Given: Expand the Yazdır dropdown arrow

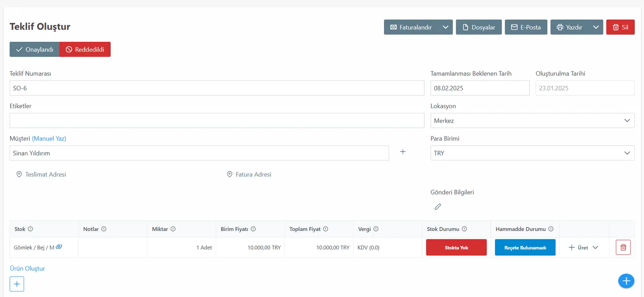Looking at the screenshot, I should coord(596,27).
